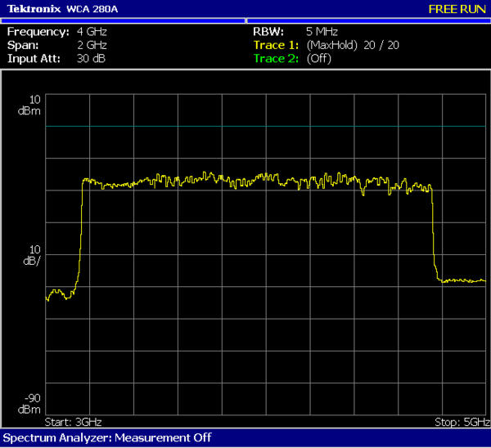Click the rising edge of the yellow trace
The width and height of the screenshot is (491, 448).
point(80,237)
